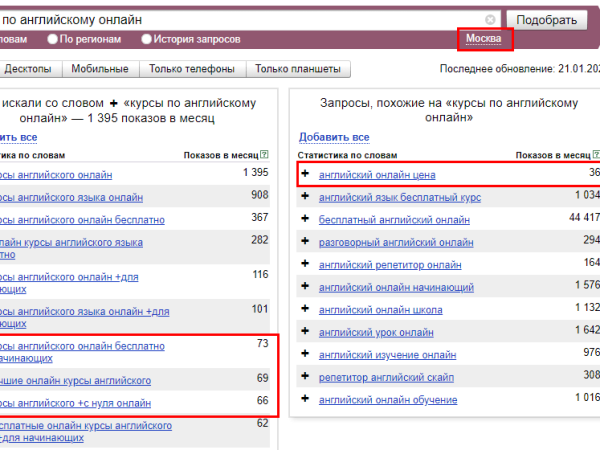Click plus icon next to "разговорный английский онлайн"

click(305, 242)
